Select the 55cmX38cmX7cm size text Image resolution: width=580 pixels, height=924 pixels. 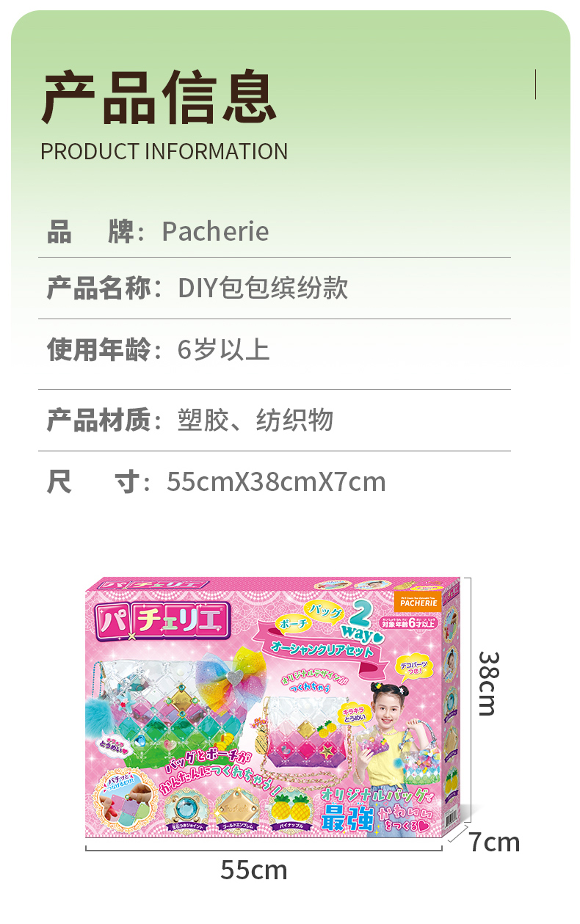276,482
